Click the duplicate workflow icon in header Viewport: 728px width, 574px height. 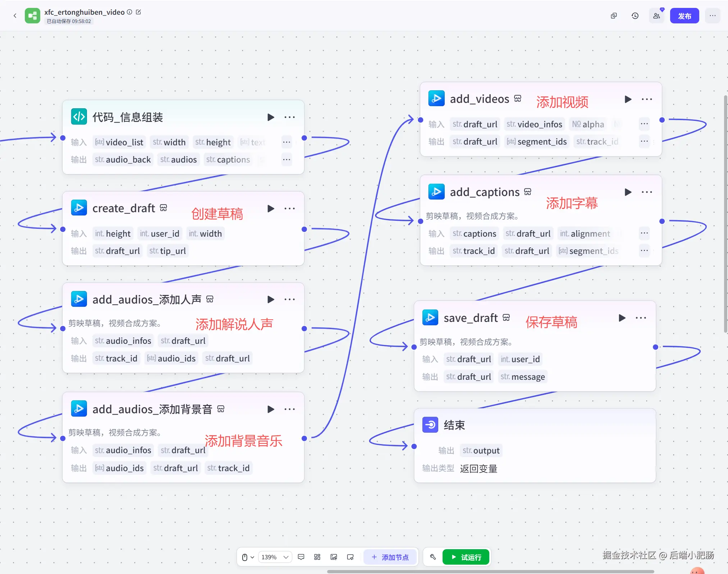coord(614,16)
